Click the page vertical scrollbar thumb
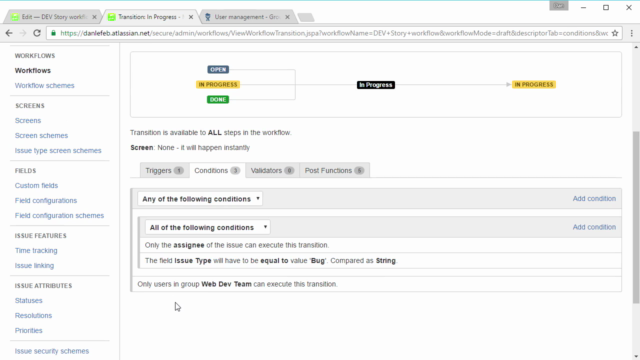Screen dimensions: 640x360 [x=636, y=217]
